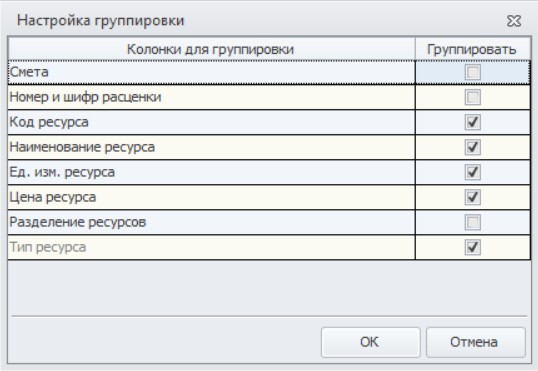Enable grouping for the Смета row
The width and height of the screenshot is (538, 371).
[x=472, y=72]
